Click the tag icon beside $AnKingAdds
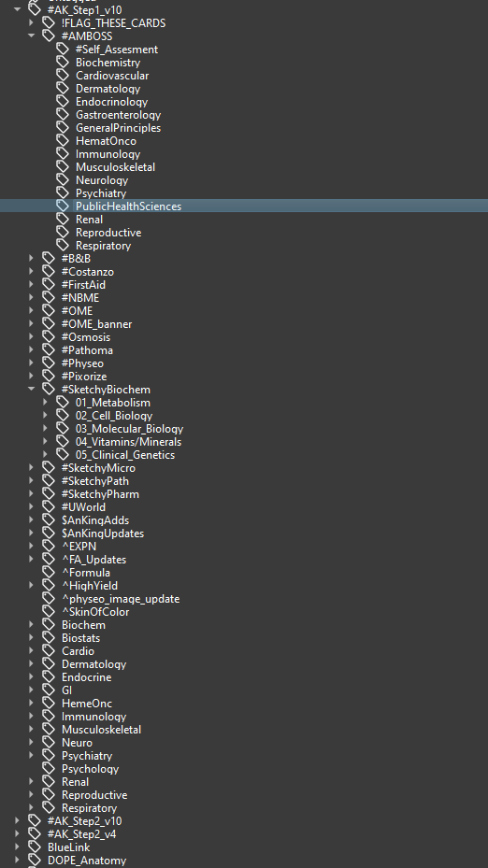The image size is (488, 868). pos(49,520)
